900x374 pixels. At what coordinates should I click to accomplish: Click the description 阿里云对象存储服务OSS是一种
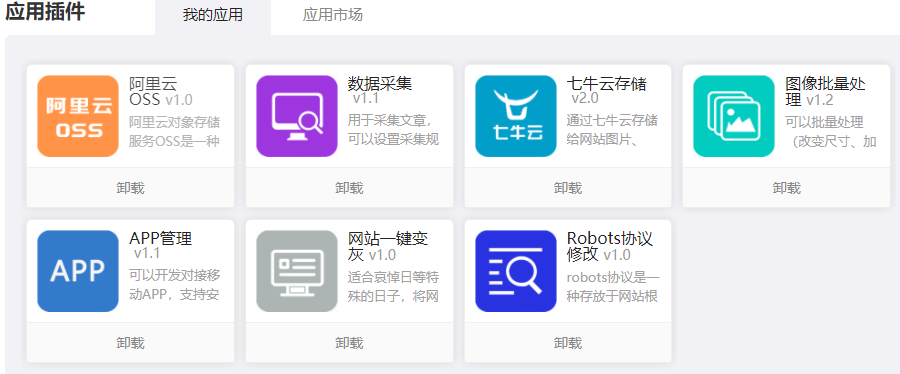[174, 131]
